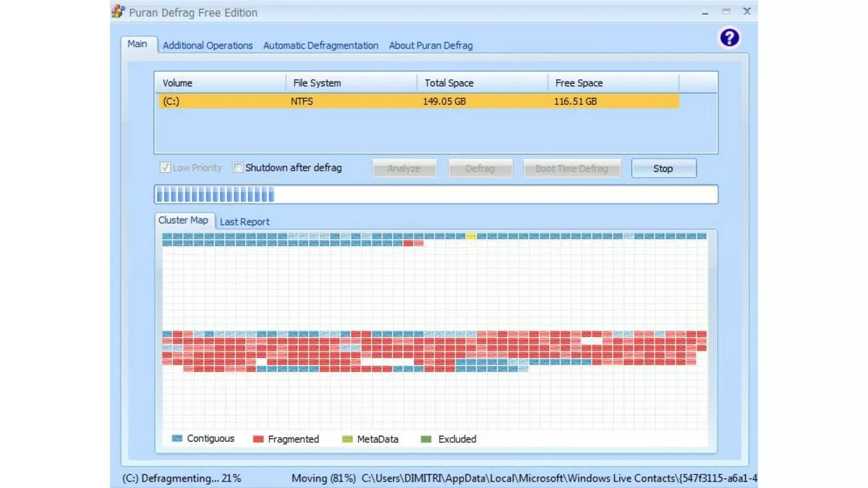The image size is (868, 488).
Task: Select the Cluster Map tab
Action: [184, 220]
